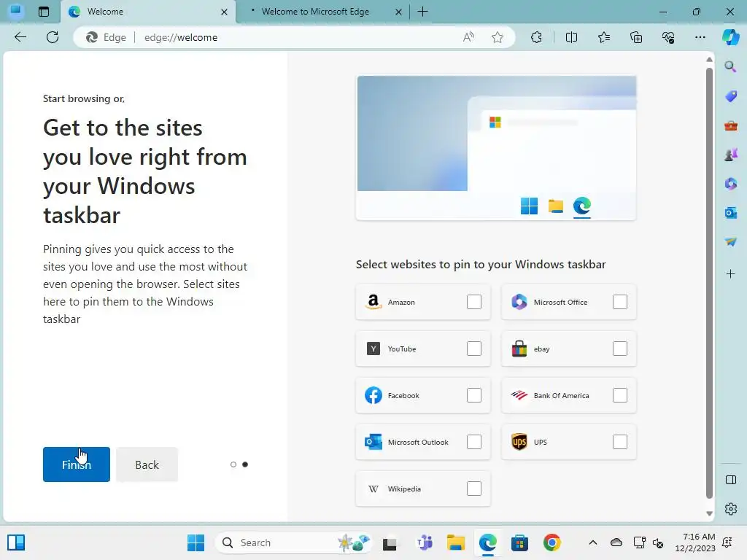Screen dimensions: 747x560
Task: Add this page to favorites star icon
Action: point(498,37)
